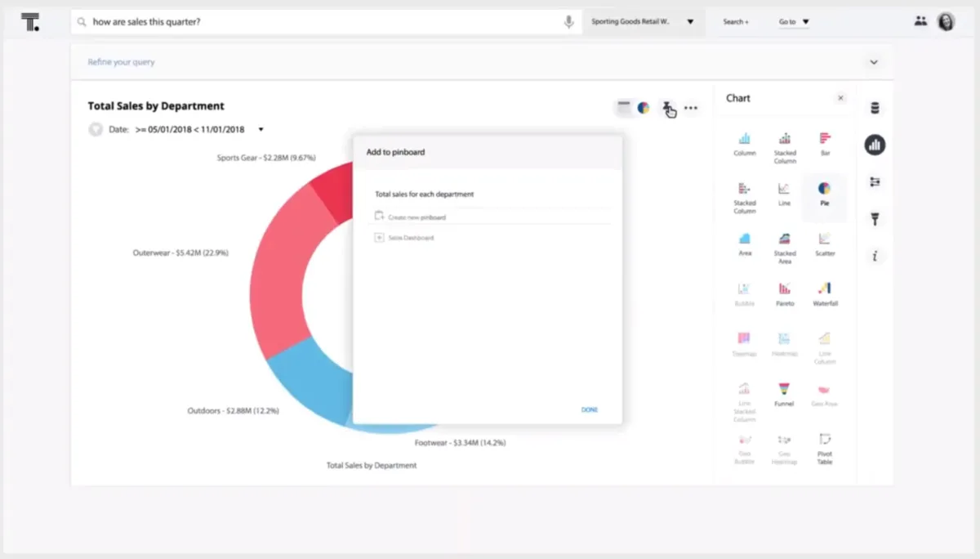Choose the Geo Bubble chart type
This screenshot has width=980, height=559.
pos(744,449)
